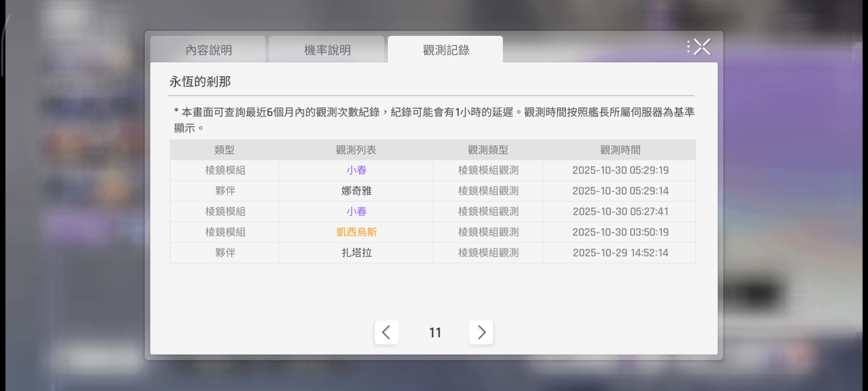The width and height of the screenshot is (868, 391).
Task: Click the 娜奇雅 partner entry
Action: (356, 191)
